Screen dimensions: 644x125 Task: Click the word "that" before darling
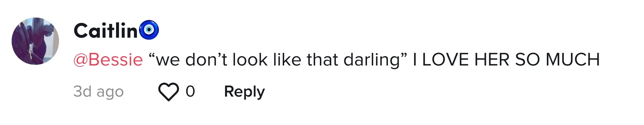point(322,60)
